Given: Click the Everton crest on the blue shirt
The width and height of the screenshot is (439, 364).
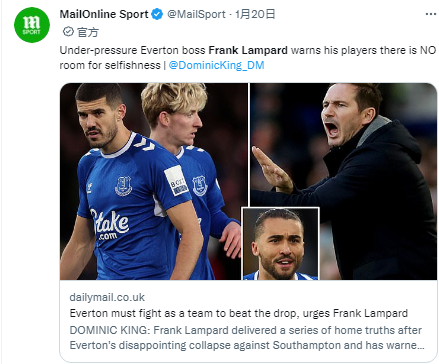Looking at the screenshot, I should (x=123, y=186).
